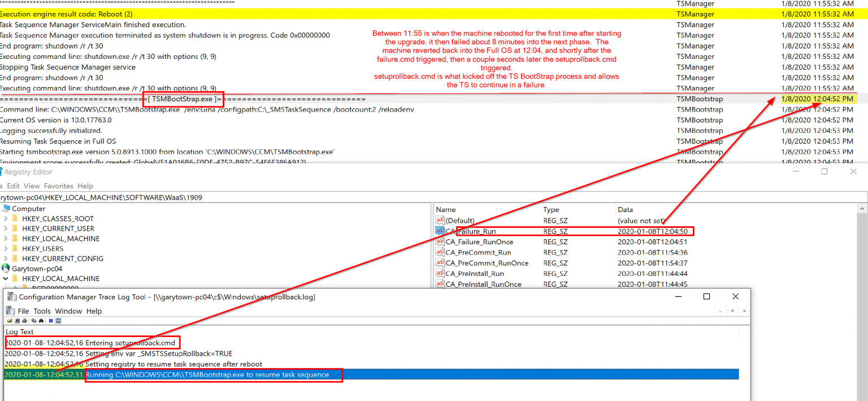
Task: Click the Highlight icon in the trace toolbar
Action: 59,321
